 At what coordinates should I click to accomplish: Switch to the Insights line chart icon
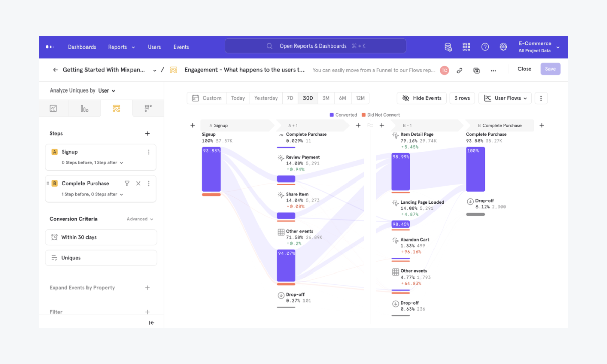click(53, 108)
